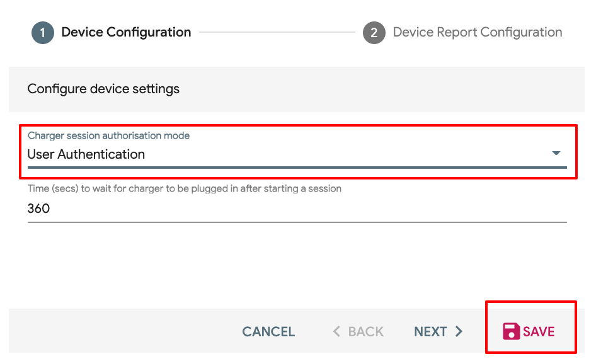Open the Charger session authorisation mode field
596x364 pixels.
[x=297, y=149]
